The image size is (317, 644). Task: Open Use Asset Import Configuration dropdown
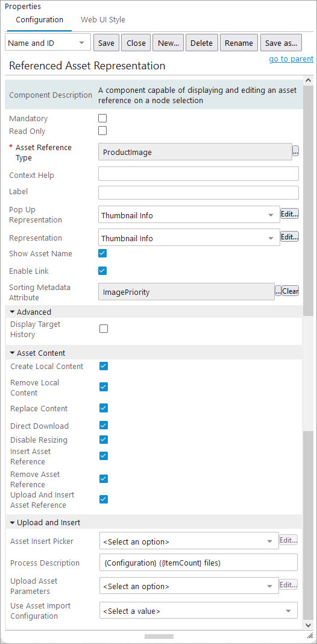coord(198,611)
